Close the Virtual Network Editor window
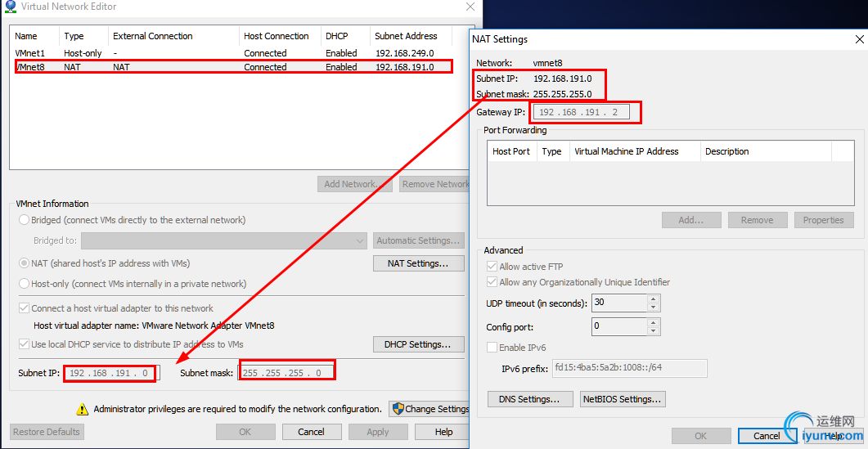 tap(470, 7)
